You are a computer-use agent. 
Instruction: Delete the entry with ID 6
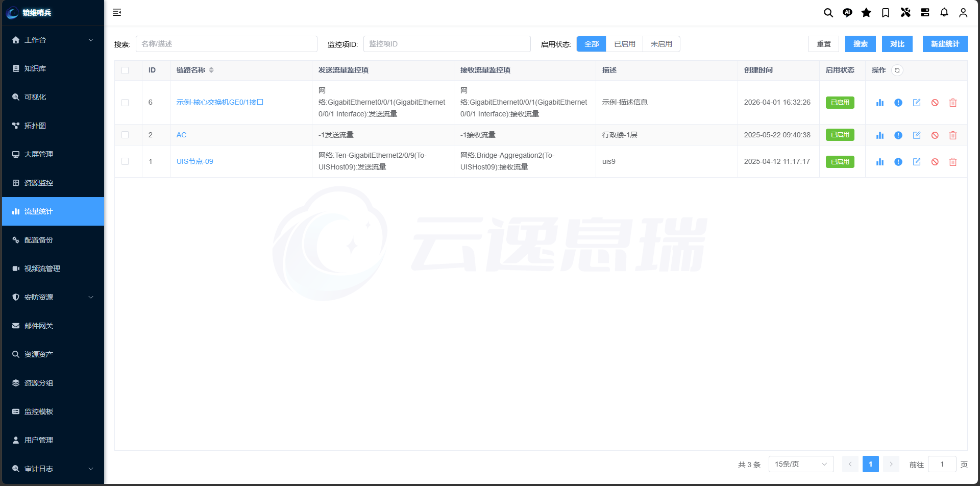point(953,103)
